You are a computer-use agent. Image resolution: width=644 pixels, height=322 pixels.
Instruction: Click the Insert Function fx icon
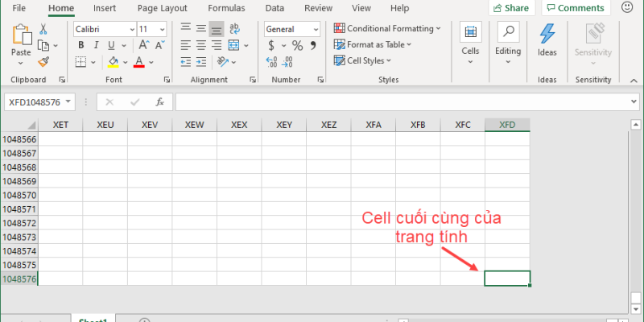tap(159, 102)
